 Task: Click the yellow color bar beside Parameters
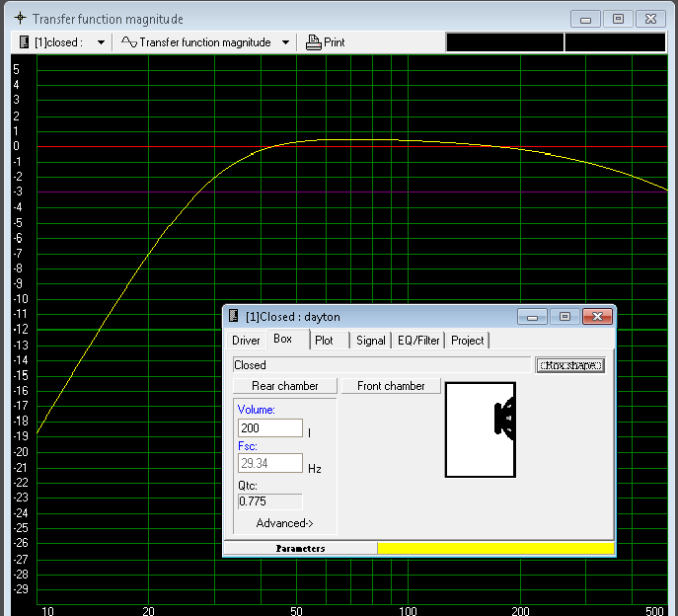pyautogui.click(x=495, y=548)
